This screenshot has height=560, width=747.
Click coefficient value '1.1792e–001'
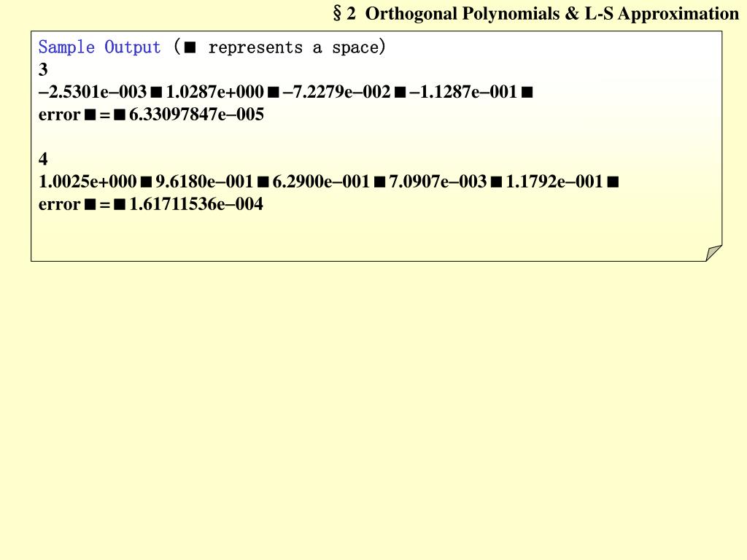pos(554,182)
